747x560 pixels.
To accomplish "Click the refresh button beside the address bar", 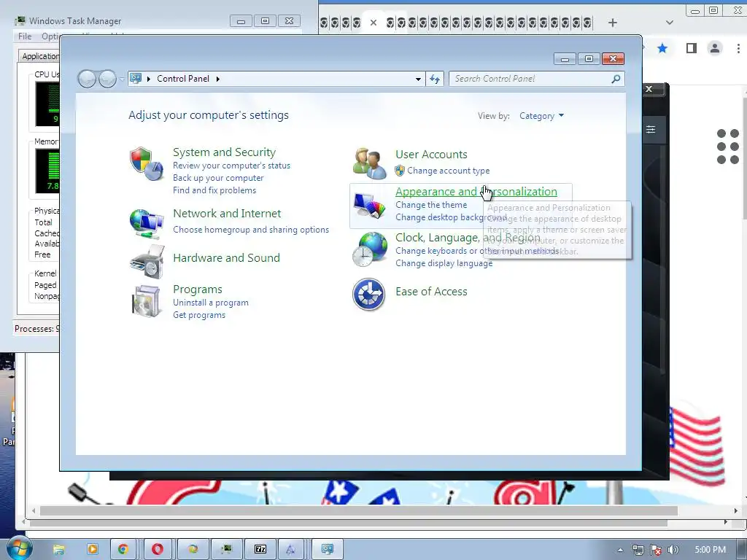I will click(x=435, y=79).
